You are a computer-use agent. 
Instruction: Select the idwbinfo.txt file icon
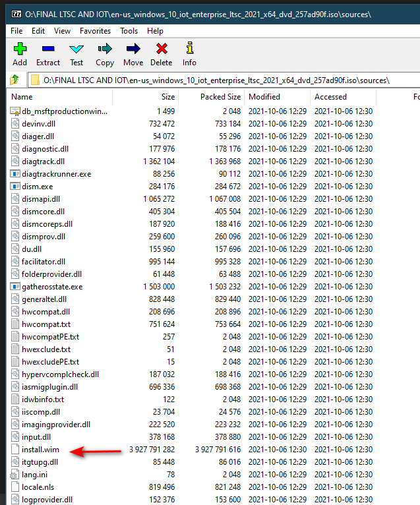15,400
